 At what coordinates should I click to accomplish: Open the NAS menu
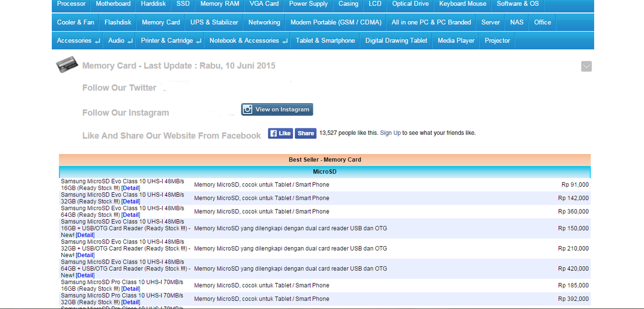[x=517, y=22]
